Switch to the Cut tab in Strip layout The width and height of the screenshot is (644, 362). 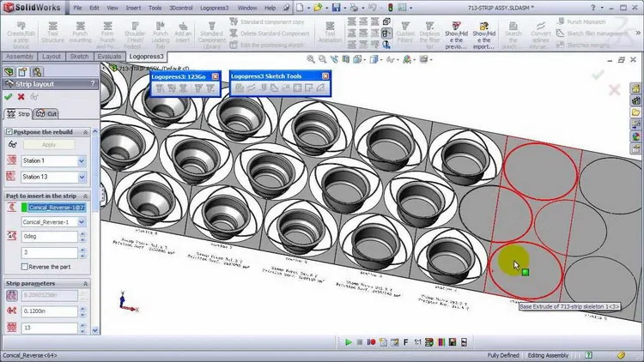pyautogui.click(x=46, y=114)
